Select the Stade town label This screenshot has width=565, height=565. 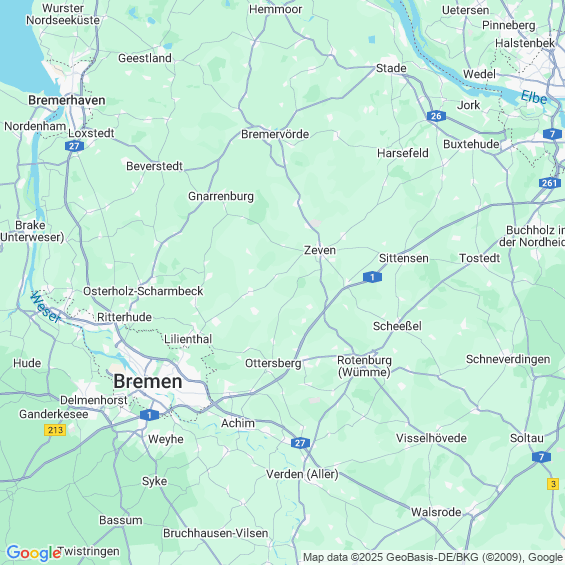(x=391, y=68)
